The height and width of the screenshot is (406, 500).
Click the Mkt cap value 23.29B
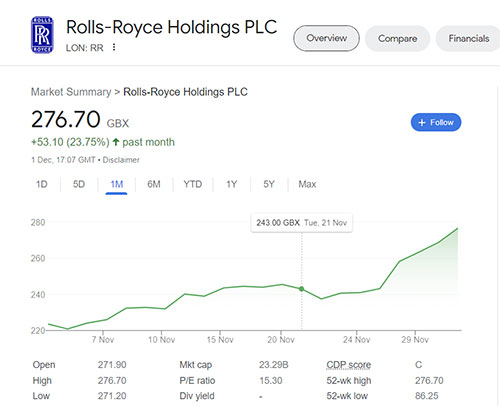coord(274,365)
